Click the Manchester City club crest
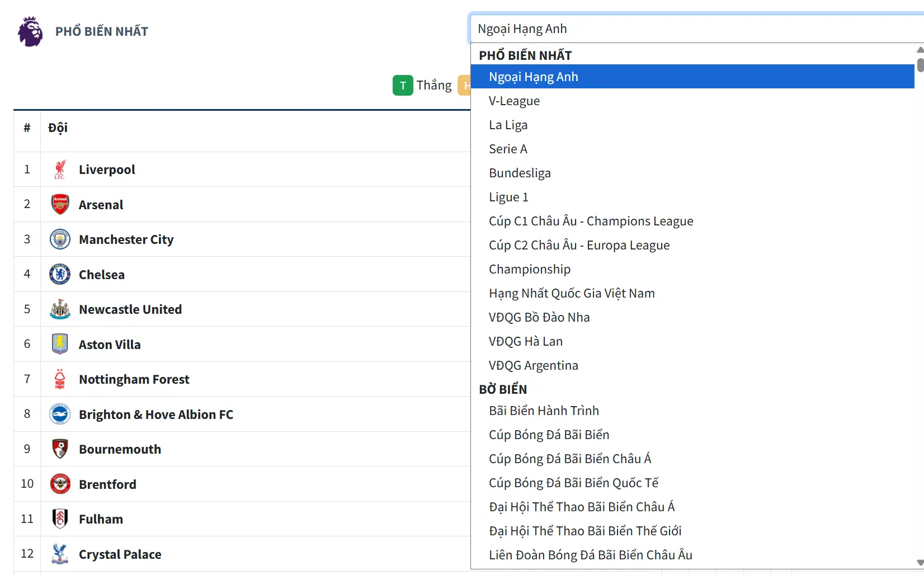The width and height of the screenshot is (924, 575). click(x=60, y=239)
